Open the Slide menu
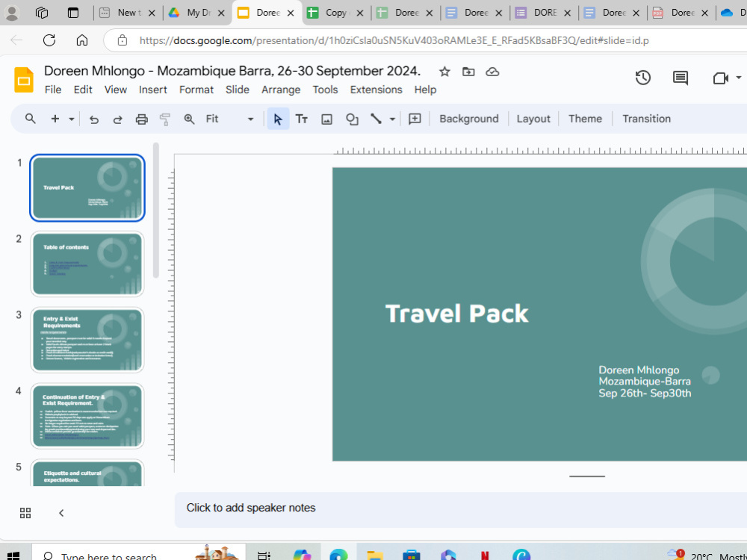The height and width of the screenshot is (560, 747). pos(238,90)
